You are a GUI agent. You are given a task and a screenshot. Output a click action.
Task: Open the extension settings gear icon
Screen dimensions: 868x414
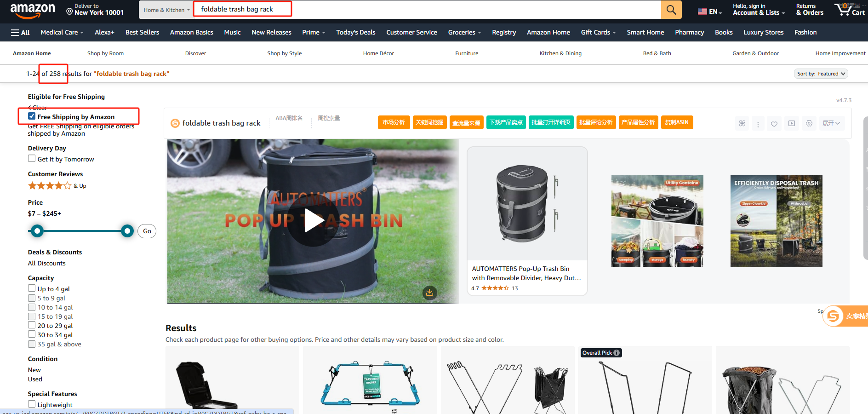(809, 123)
